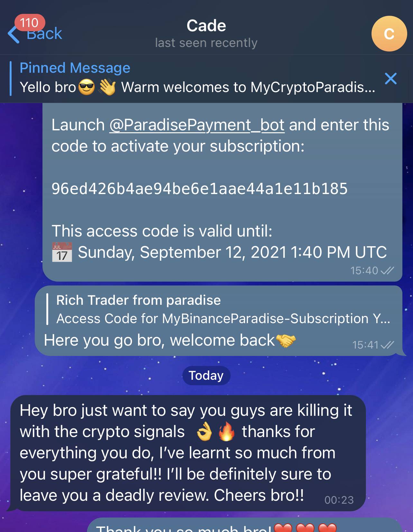Viewport: 413px width, 532px height.
Task: Open the 110 unread badge
Action: click(x=30, y=23)
